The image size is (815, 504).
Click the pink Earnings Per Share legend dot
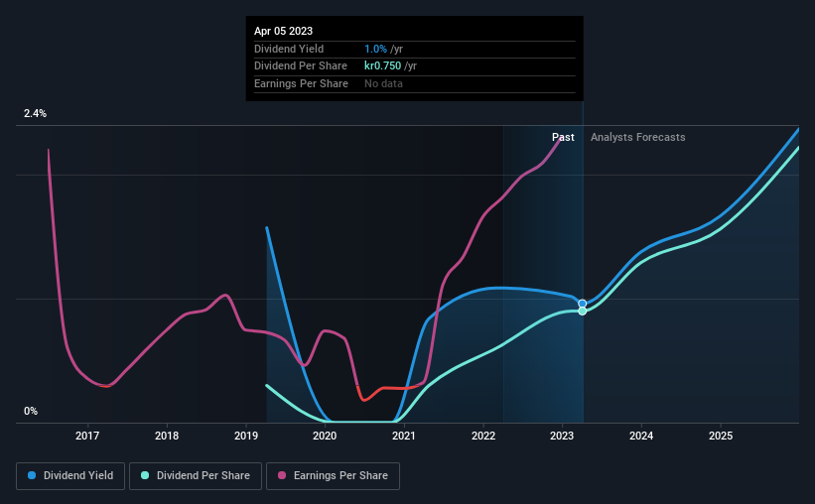pos(282,475)
